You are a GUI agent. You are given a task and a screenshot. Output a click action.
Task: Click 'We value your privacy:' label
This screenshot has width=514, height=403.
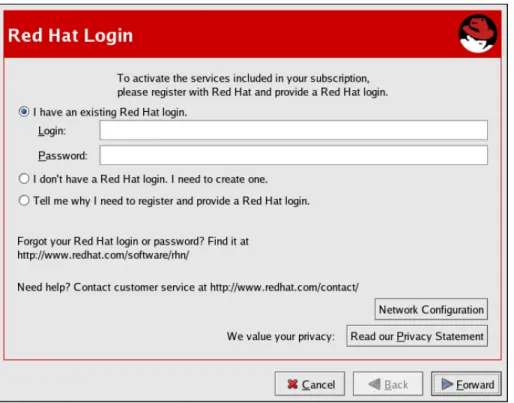point(281,336)
